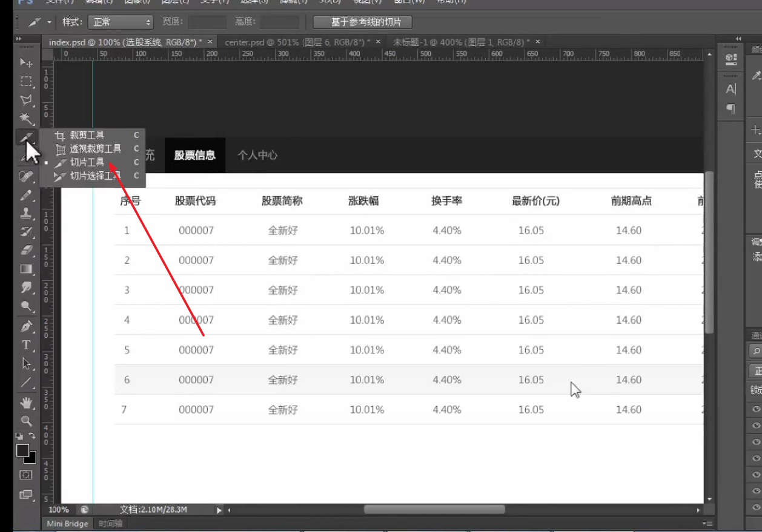Click 个人中心 in the canvas
Screen dimensions: 762x532
257,155
